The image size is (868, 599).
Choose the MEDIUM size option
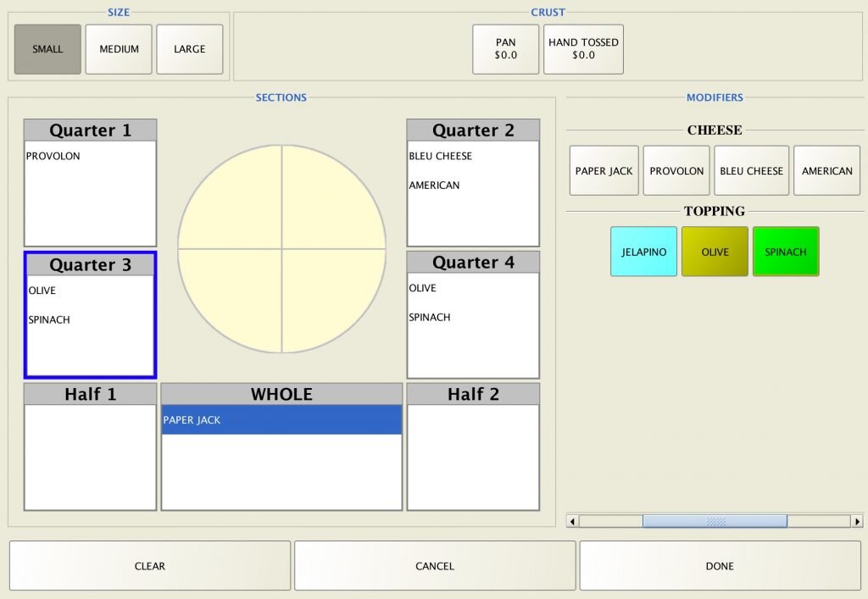[119, 49]
